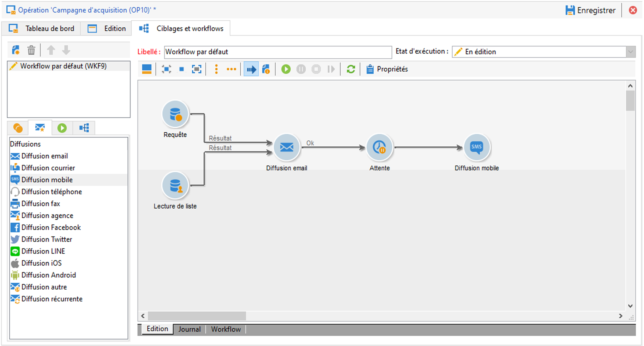Image resolution: width=644 pixels, height=346 pixels.
Task: Toggle horizontal dots alignment toolbar icon
Action: (231, 69)
